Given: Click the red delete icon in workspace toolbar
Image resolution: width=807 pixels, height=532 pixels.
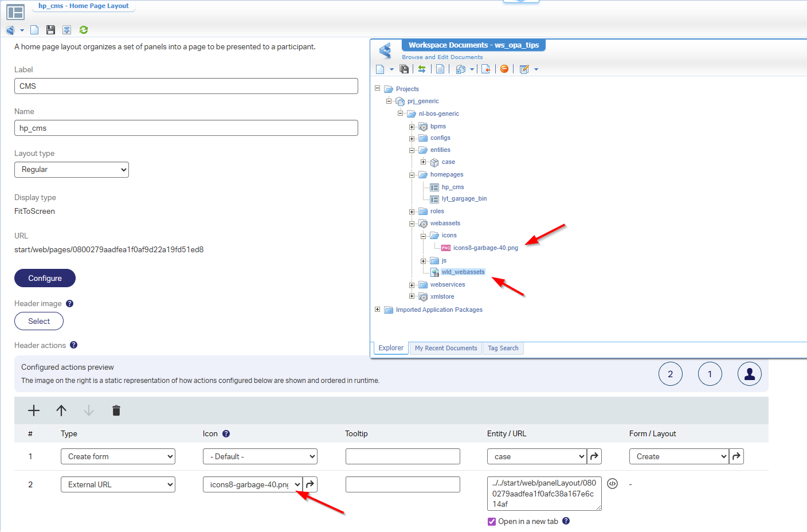Looking at the screenshot, I should (x=504, y=69).
